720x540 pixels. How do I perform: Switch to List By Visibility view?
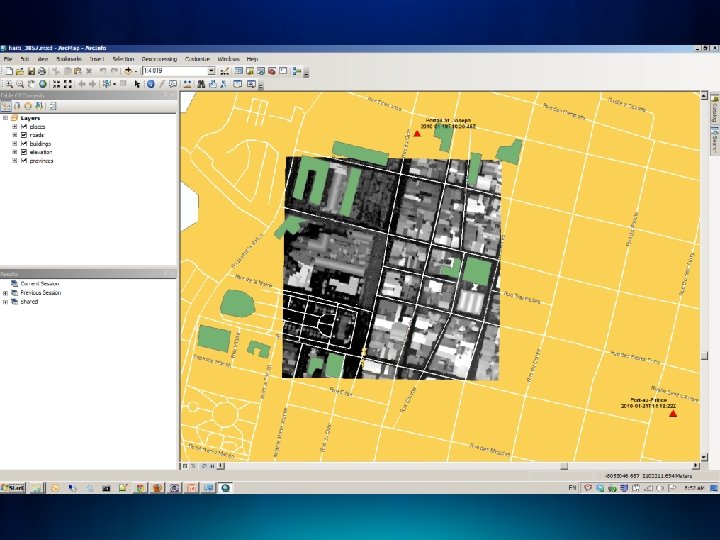click(28, 107)
